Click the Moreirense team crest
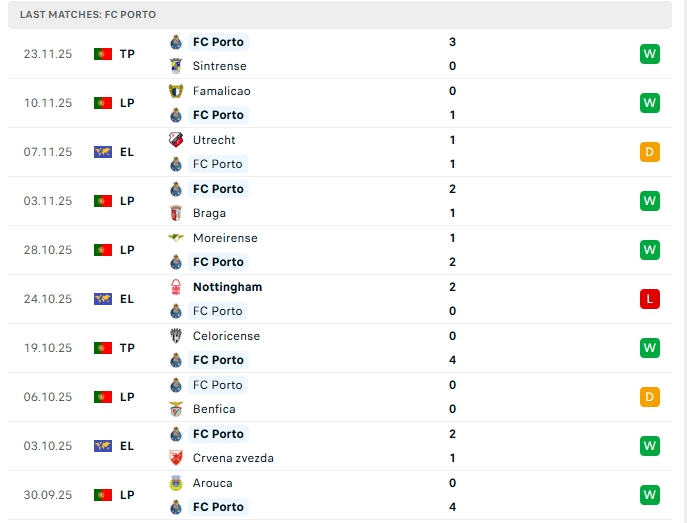Viewport: 687px width, 523px height. tap(176, 238)
